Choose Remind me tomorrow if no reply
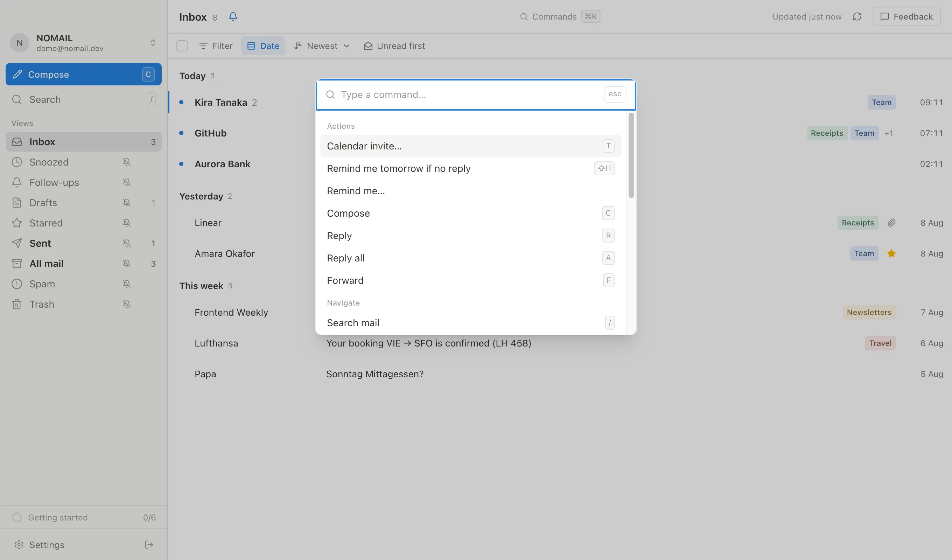This screenshot has height=560, width=952. (x=470, y=169)
